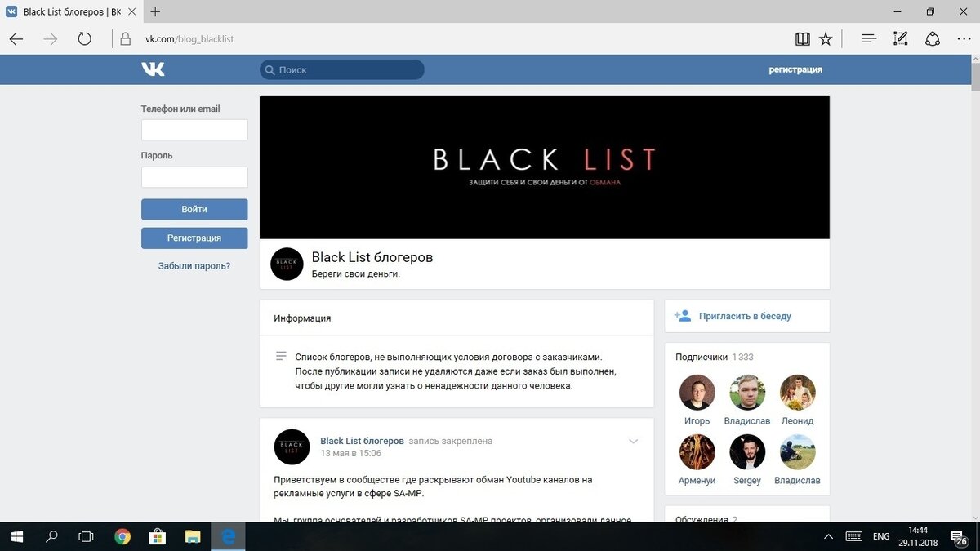Viewport: 980px width, 551px height.
Task: Click the name Игорь under avatar
Action: [x=697, y=421]
